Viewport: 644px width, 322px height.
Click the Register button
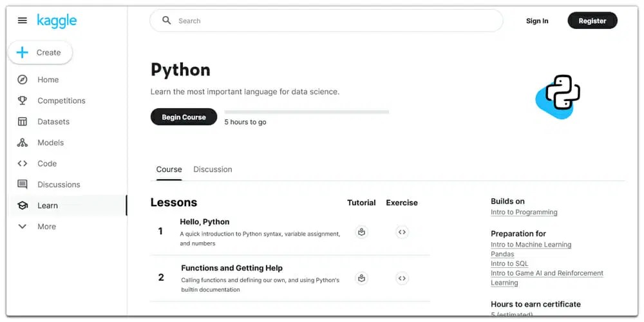point(592,21)
